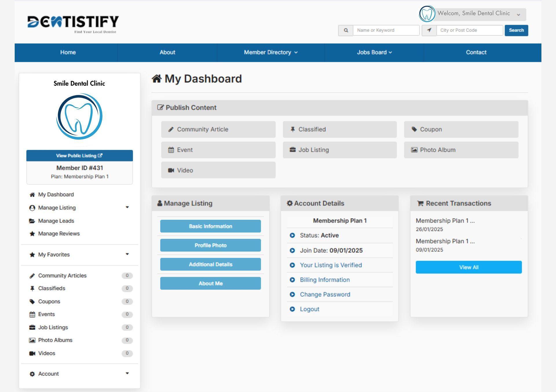Open Manage Reviews in the sidebar
Screen dimensions: 556x392
(59, 234)
